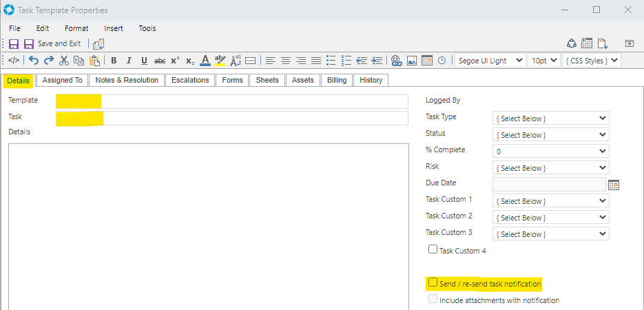Click the Bold formatting icon

pyautogui.click(x=114, y=61)
